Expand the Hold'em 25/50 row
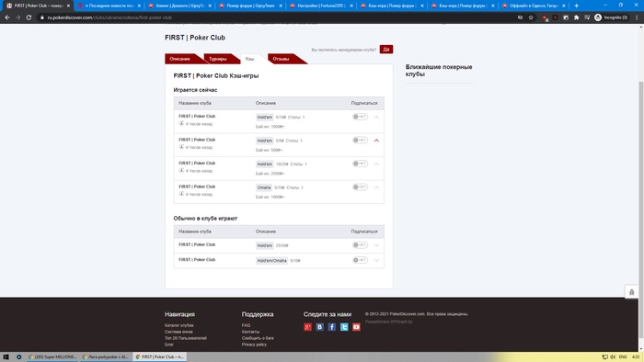This screenshot has width=644, height=362. click(x=376, y=245)
